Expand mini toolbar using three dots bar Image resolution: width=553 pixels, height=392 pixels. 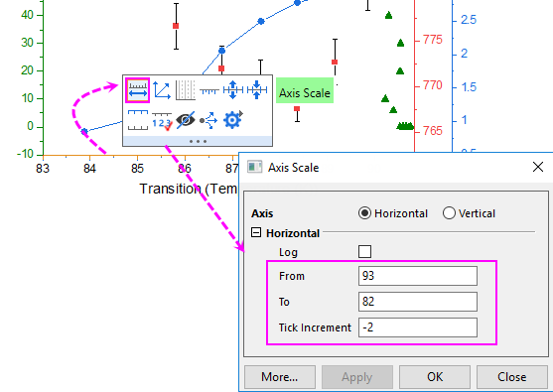click(198, 141)
